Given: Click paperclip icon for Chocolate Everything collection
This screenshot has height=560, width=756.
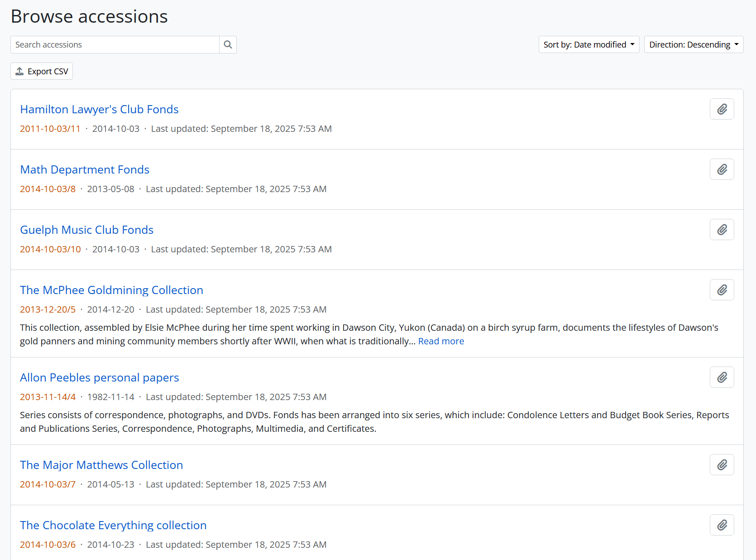Looking at the screenshot, I should coord(722,525).
